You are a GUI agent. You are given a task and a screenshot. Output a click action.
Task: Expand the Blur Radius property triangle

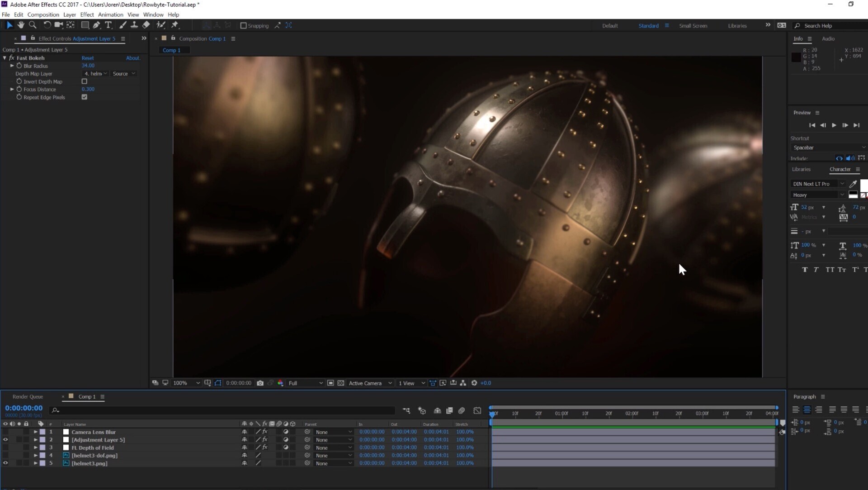click(x=12, y=66)
